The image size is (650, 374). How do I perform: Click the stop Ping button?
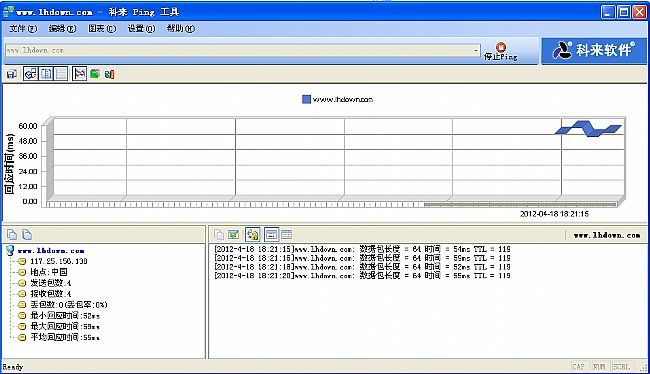pyautogui.click(x=501, y=51)
